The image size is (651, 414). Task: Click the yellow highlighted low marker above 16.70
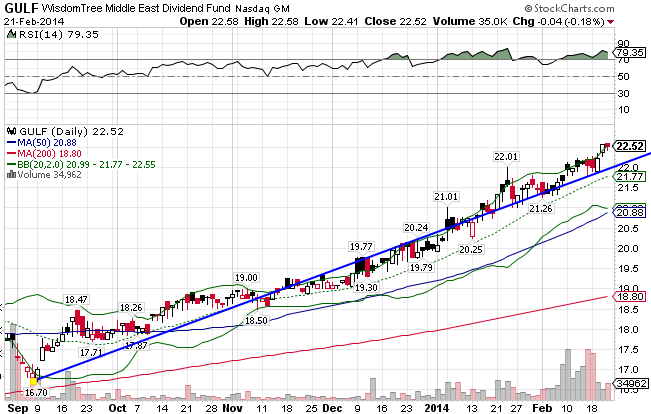34,381
